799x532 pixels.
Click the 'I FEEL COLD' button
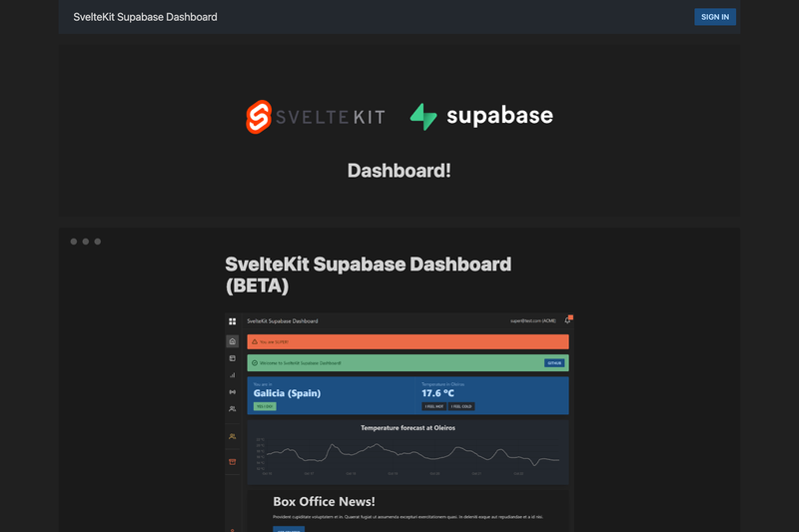pyautogui.click(x=461, y=406)
